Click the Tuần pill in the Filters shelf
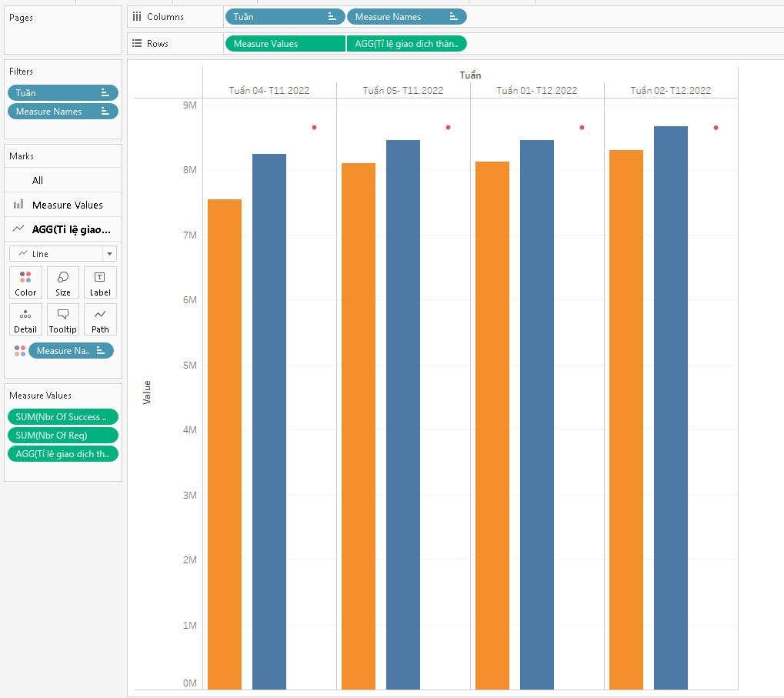 54,92
